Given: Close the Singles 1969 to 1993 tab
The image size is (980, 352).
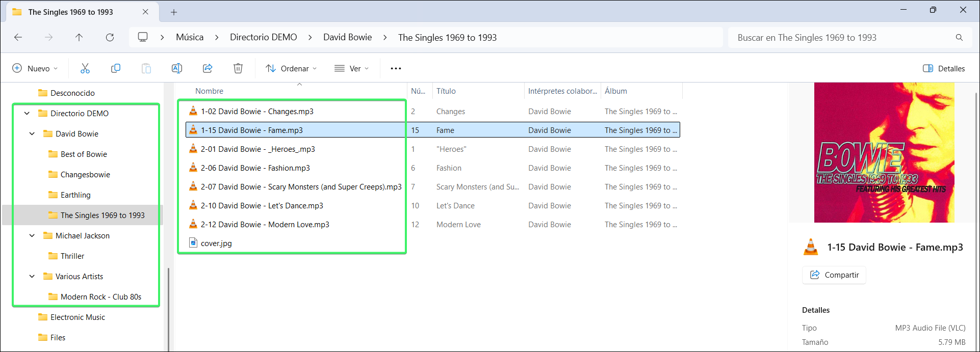Looking at the screenshot, I should pyautogui.click(x=145, y=12).
